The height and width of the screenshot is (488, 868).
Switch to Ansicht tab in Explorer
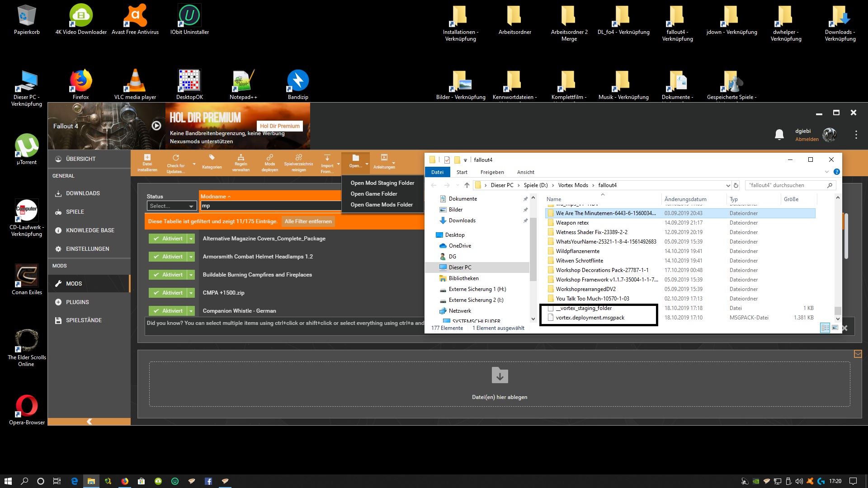click(525, 172)
